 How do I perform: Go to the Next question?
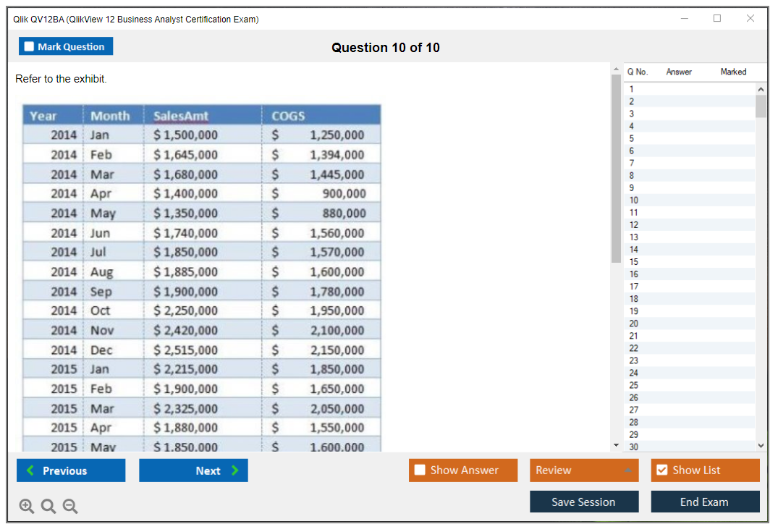(x=193, y=470)
